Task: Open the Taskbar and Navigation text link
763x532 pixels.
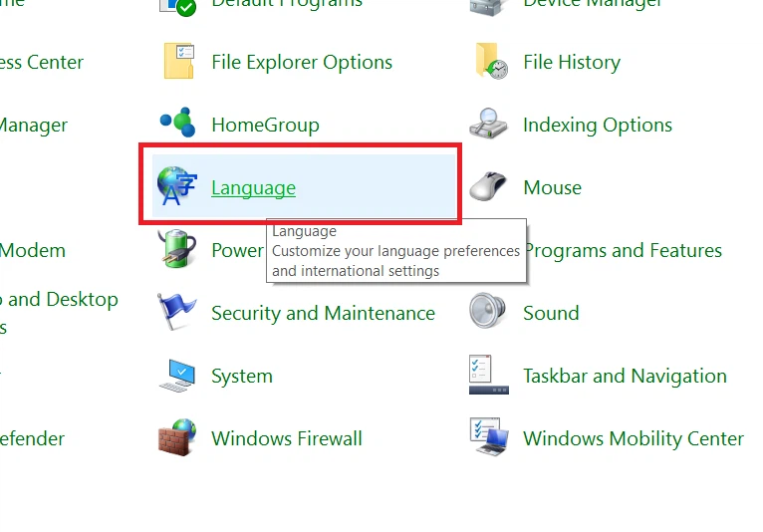Action: coord(625,376)
